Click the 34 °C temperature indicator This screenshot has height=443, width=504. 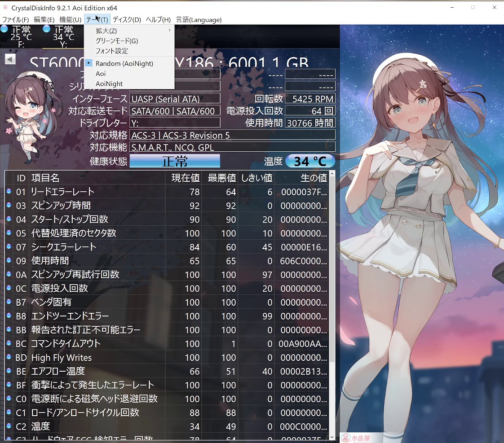tap(310, 161)
